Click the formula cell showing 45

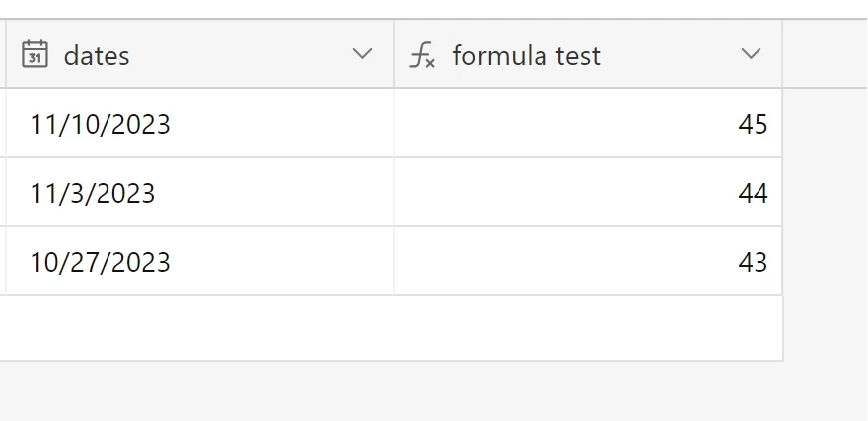588,123
